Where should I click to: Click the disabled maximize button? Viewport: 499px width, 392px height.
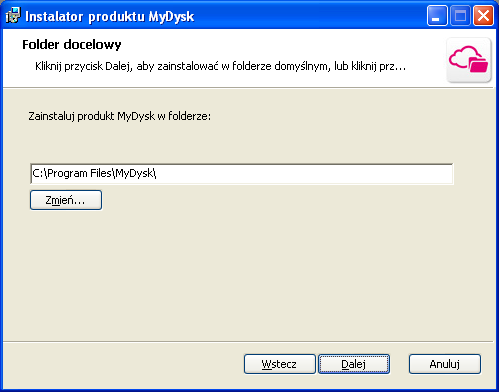[x=460, y=16]
